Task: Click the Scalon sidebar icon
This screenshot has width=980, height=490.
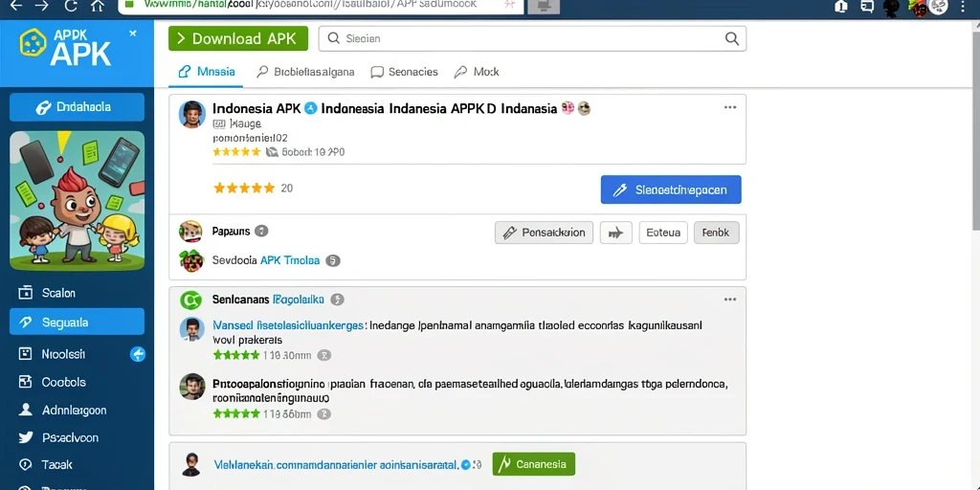Action: pyautogui.click(x=25, y=292)
